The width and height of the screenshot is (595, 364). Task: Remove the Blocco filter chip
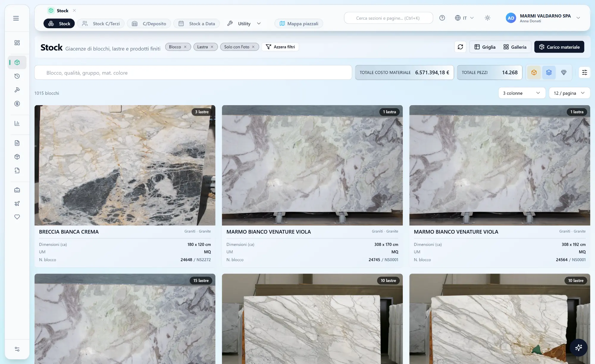tap(185, 47)
